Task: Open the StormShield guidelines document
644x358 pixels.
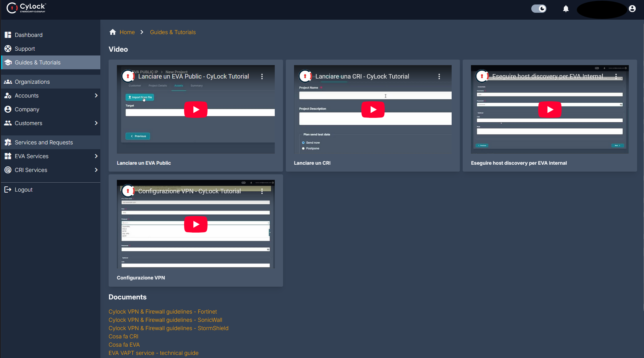Action: tap(169, 328)
